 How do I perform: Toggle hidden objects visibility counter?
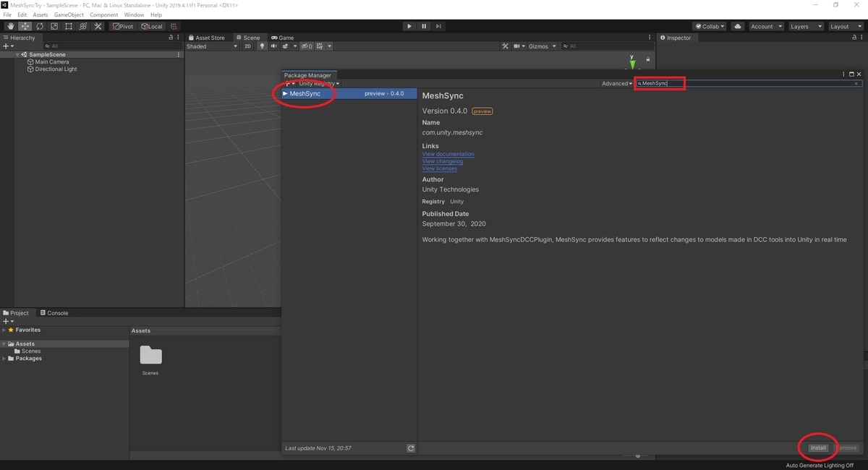(307, 46)
